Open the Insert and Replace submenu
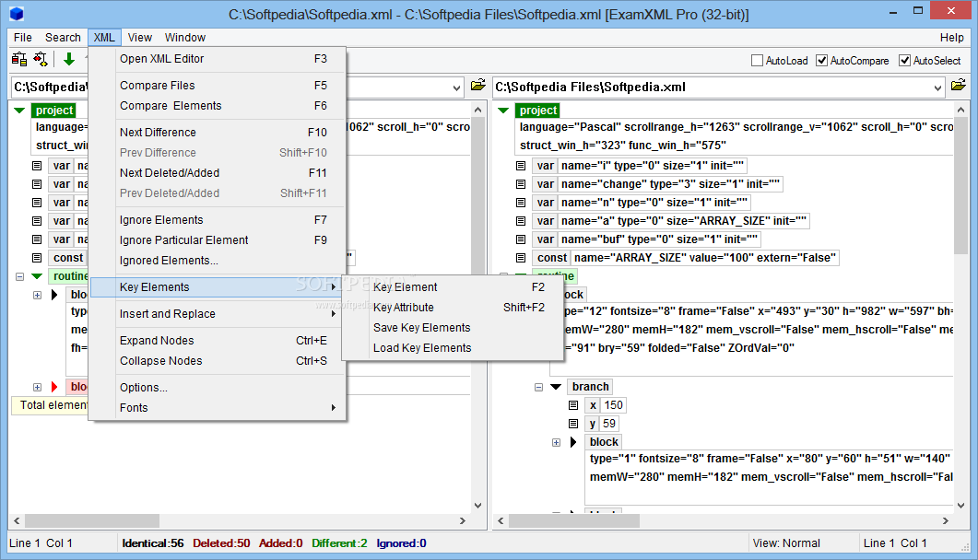The height and width of the screenshot is (560, 978). point(218,314)
